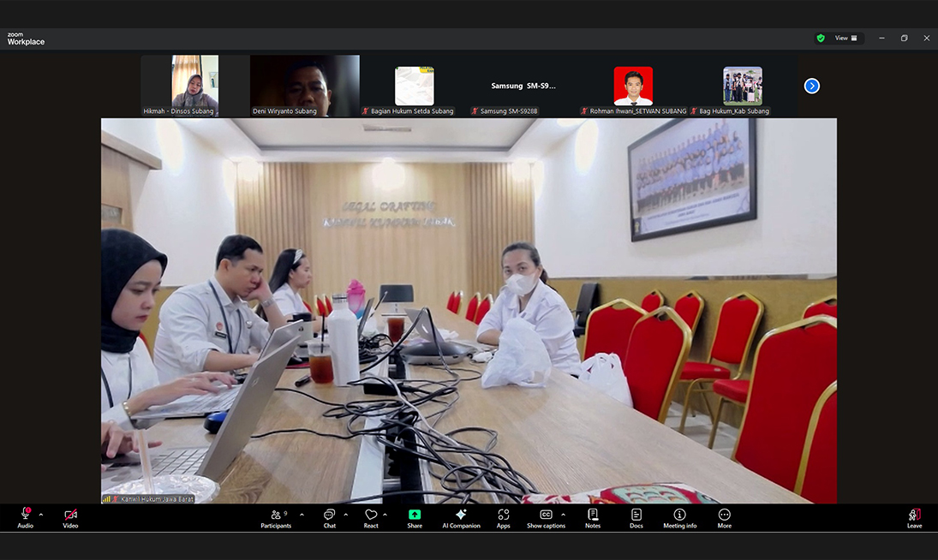Unmute the microphone with Audio button
The width and height of the screenshot is (938, 560).
coord(26,516)
